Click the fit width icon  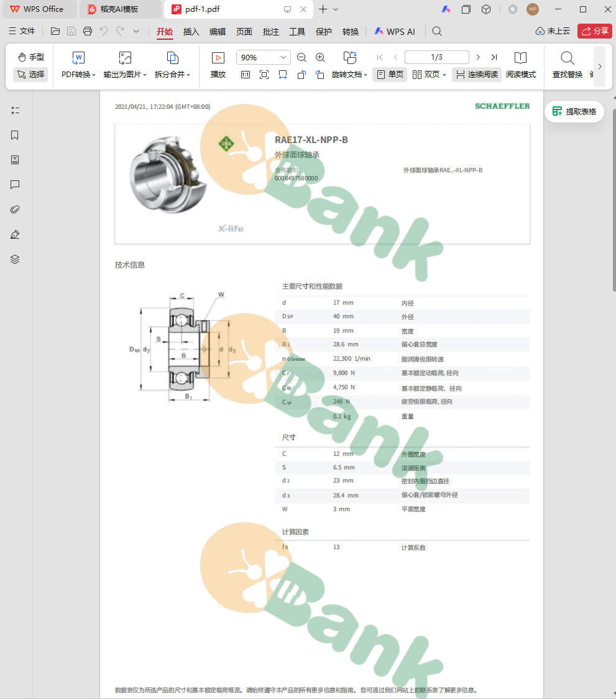point(283,75)
